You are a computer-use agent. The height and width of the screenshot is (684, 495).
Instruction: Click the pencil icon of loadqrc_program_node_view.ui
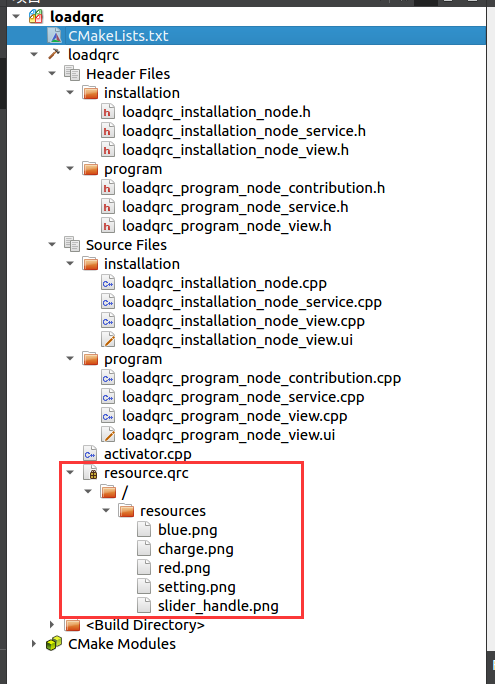[x=108, y=435]
